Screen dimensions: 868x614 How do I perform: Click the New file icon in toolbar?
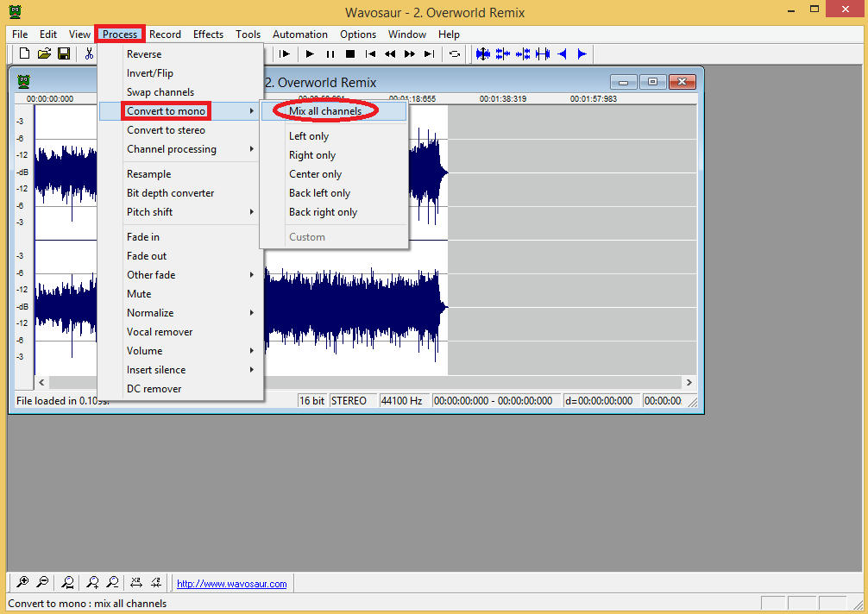click(x=25, y=54)
